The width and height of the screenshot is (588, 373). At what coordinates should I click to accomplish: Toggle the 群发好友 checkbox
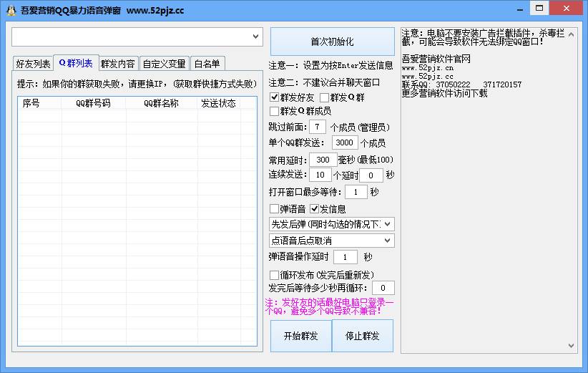pos(274,97)
